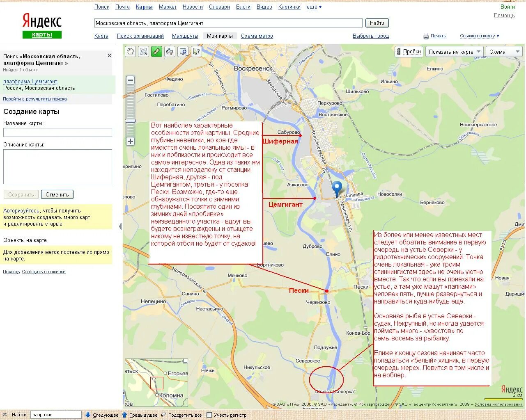
Task: Click 'Сообщить об ошибке' link
Action: pos(44,272)
